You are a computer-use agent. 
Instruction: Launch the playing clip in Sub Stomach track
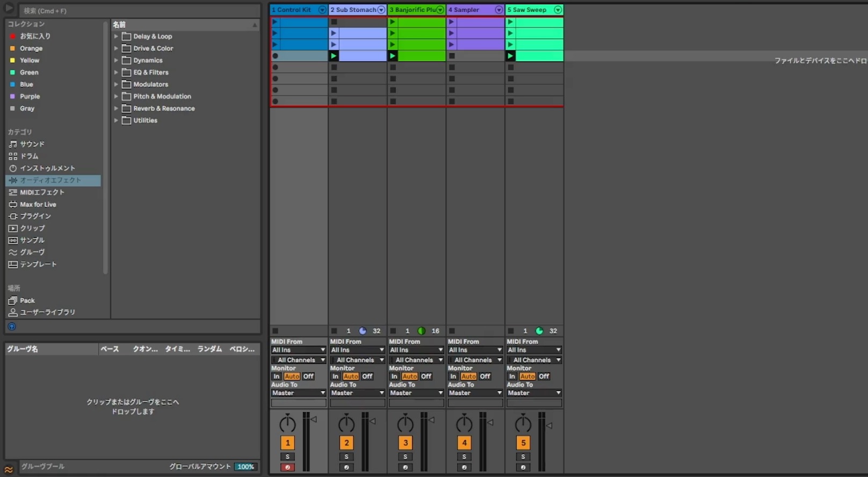334,56
